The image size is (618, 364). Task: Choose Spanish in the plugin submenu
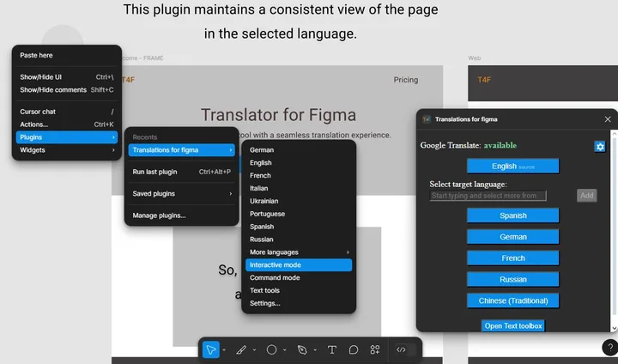299,227
